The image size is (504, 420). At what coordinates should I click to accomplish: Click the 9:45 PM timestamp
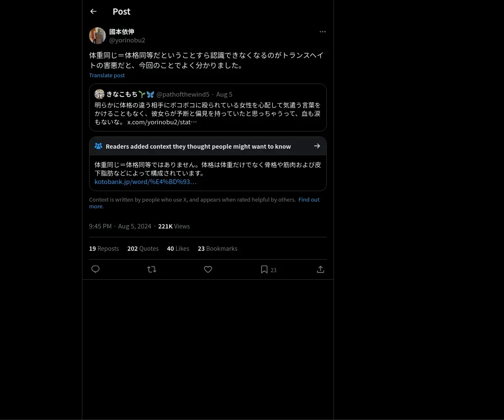pyautogui.click(x=100, y=226)
